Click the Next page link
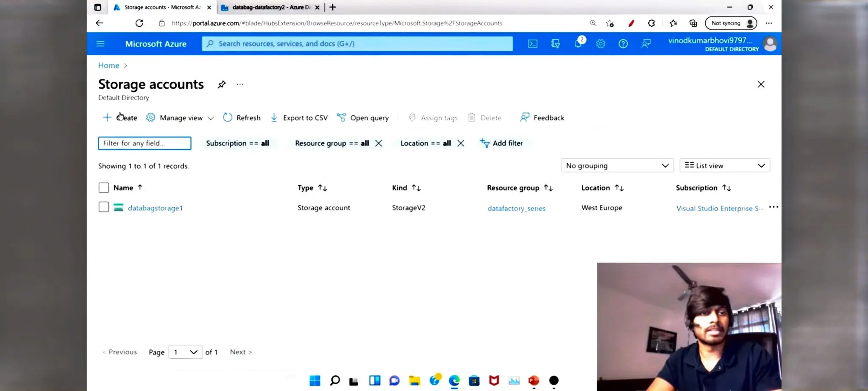This screenshot has height=391, width=868. pos(241,352)
